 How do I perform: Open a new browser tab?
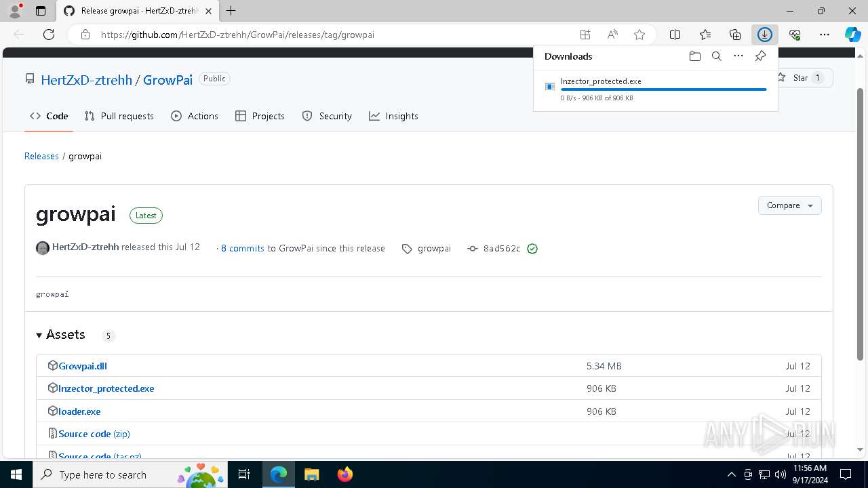pos(231,11)
